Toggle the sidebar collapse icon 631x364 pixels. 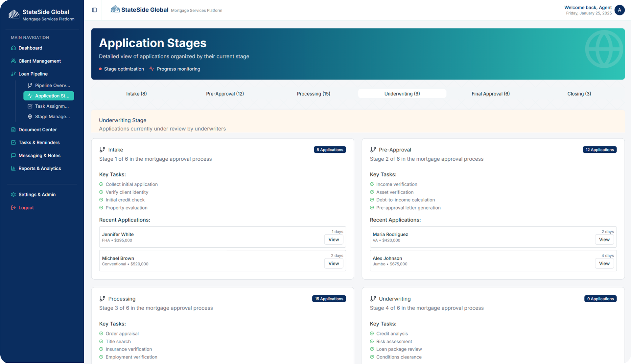point(94,10)
